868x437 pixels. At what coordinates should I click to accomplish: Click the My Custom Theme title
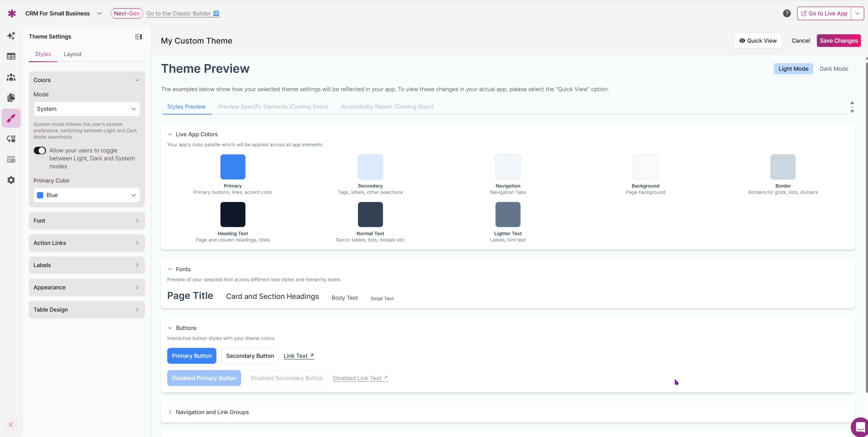[196, 41]
